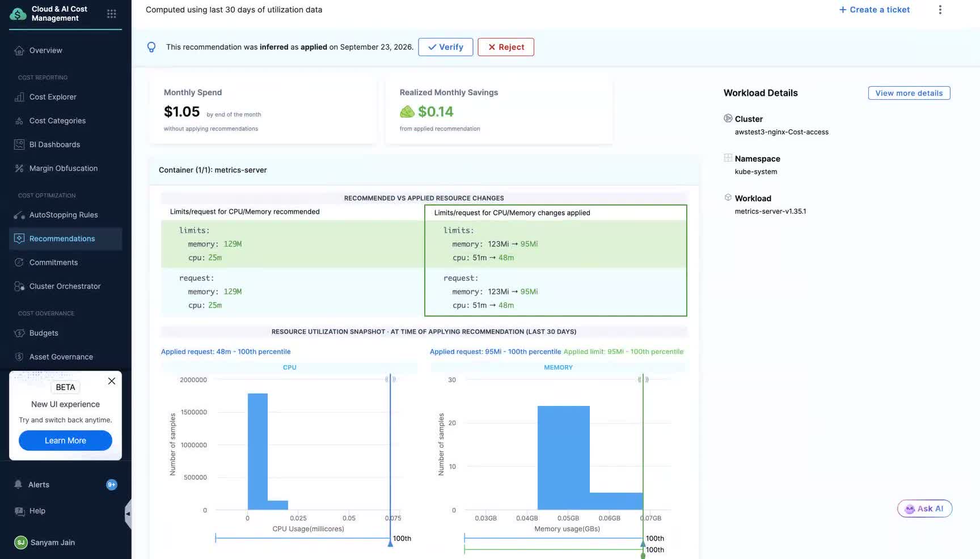Click the Commitments icon
980x559 pixels.
[19, 262]
